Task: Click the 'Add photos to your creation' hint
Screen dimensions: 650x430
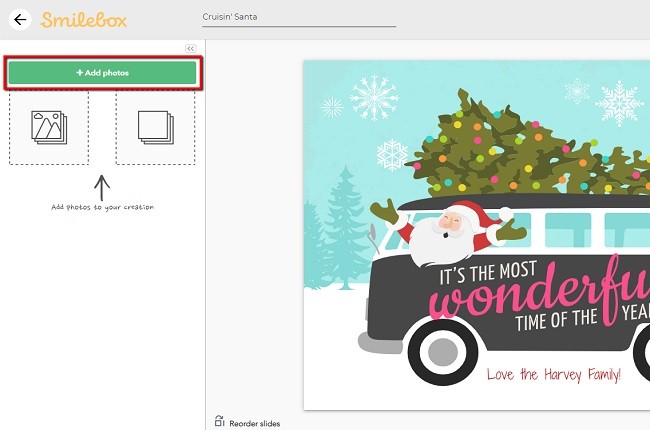Action: pos(102,207)
